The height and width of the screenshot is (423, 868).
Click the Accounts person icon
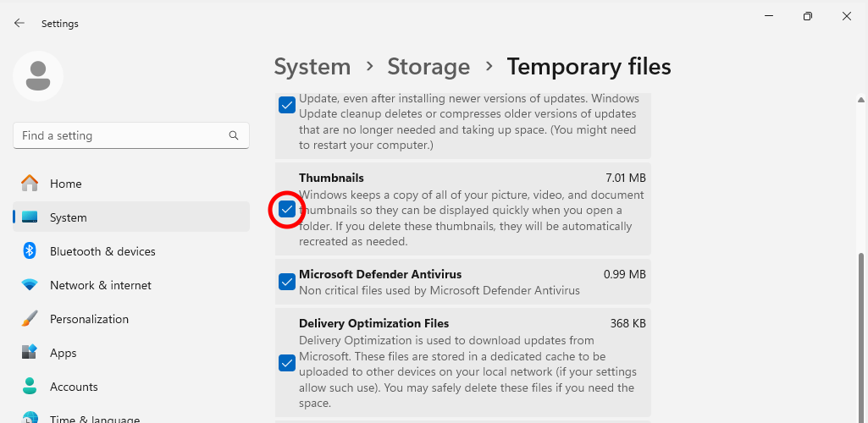[x=30, y=387]
